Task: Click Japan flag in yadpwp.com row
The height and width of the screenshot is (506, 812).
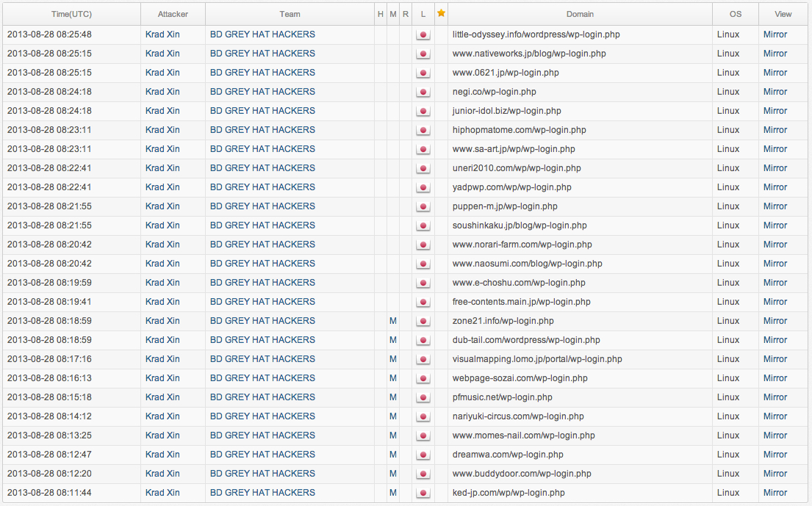Action: (423, 188)
